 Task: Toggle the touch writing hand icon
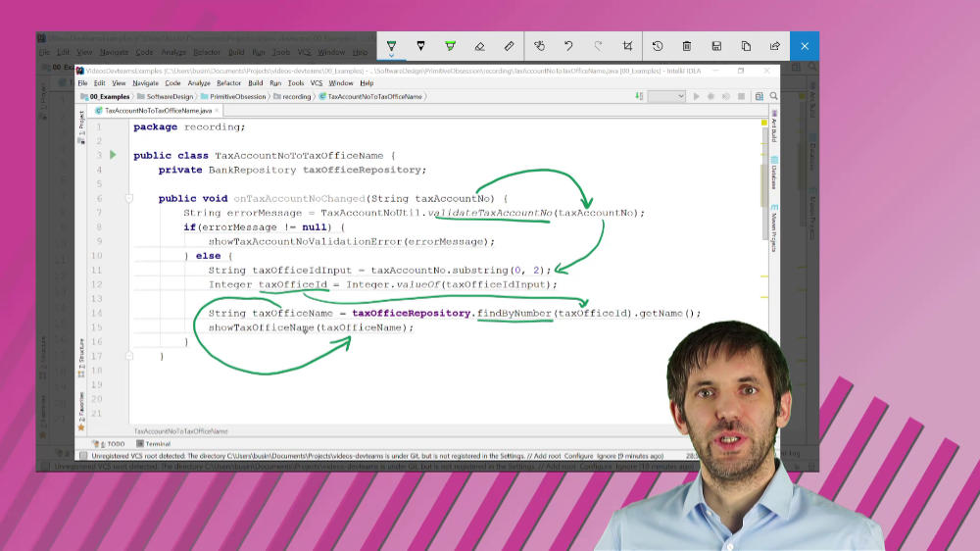coord(539,46)
